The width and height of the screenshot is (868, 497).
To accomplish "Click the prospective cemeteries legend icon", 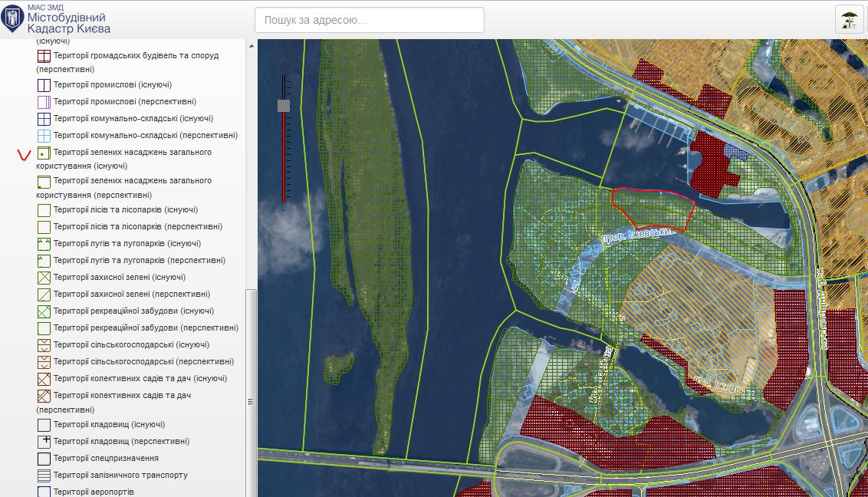I will 44,442.
